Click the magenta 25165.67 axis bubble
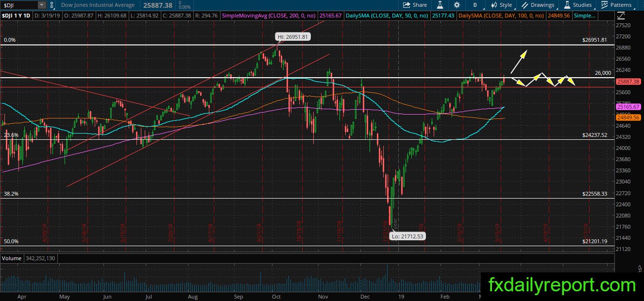Screen dimensions: 644x301 (x=628, y=107)
